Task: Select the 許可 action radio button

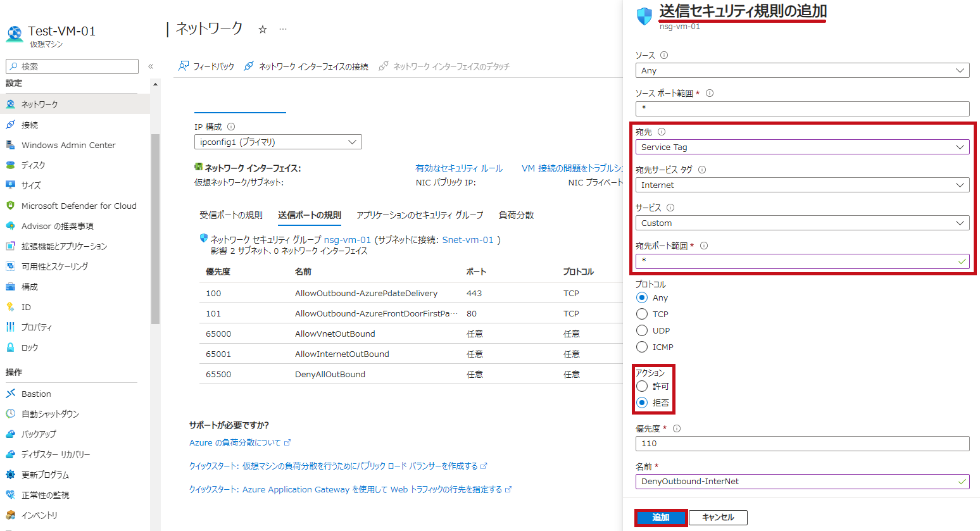Action: tap(642, 386)
